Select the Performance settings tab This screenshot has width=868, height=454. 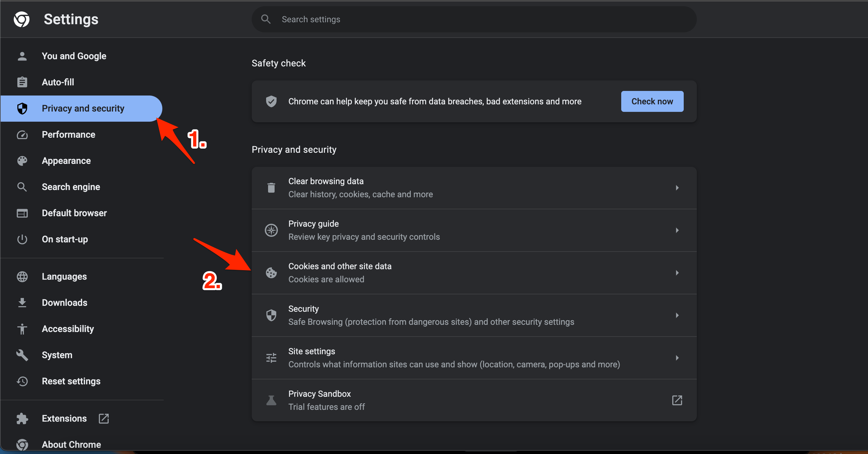tap(68, 134)
